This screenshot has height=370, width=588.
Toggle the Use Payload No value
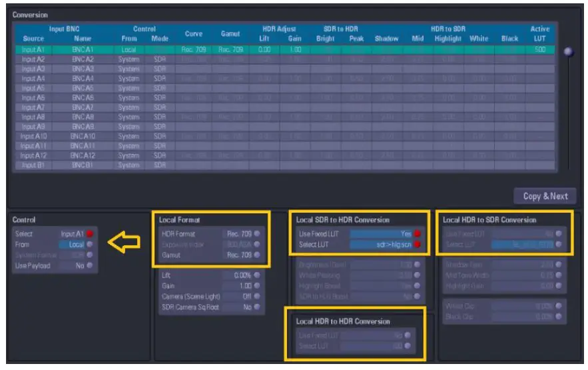pos(72,266)
